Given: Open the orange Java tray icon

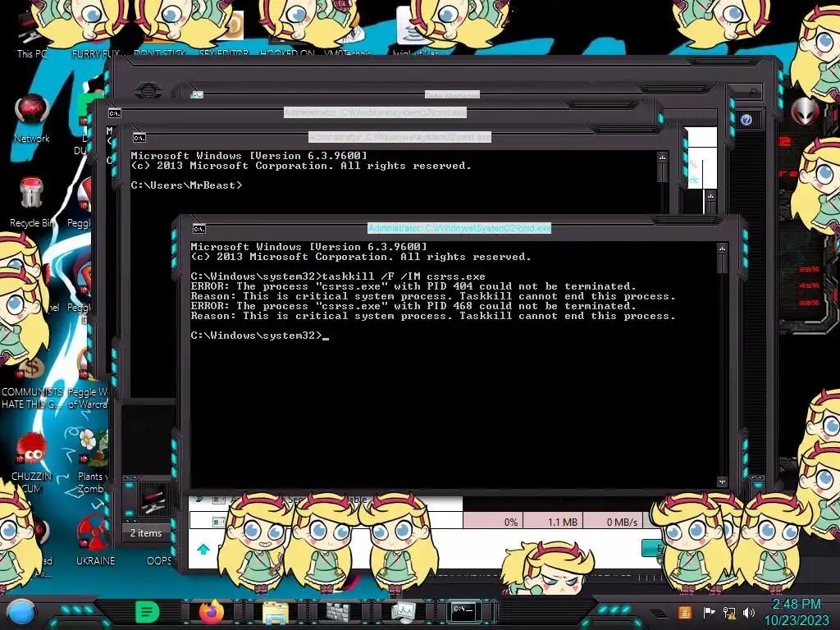Looking at the screenshot, I should coord(684,612).
